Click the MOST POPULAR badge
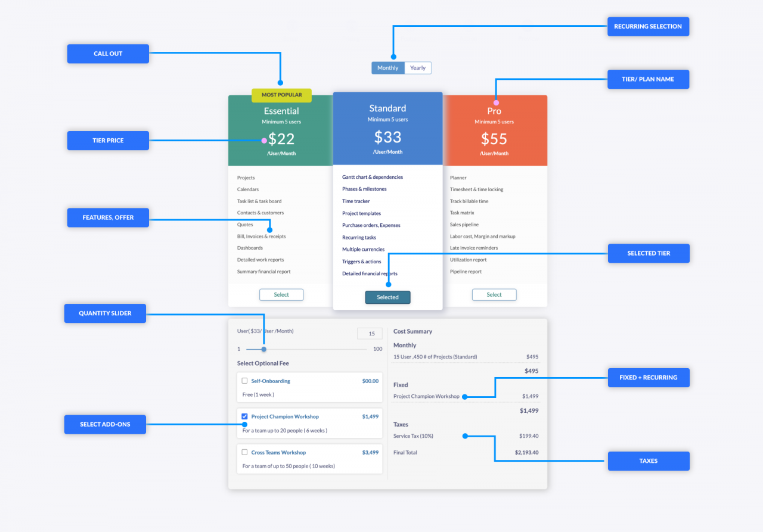This screenshot has width=763, height=532. point(281,95)
